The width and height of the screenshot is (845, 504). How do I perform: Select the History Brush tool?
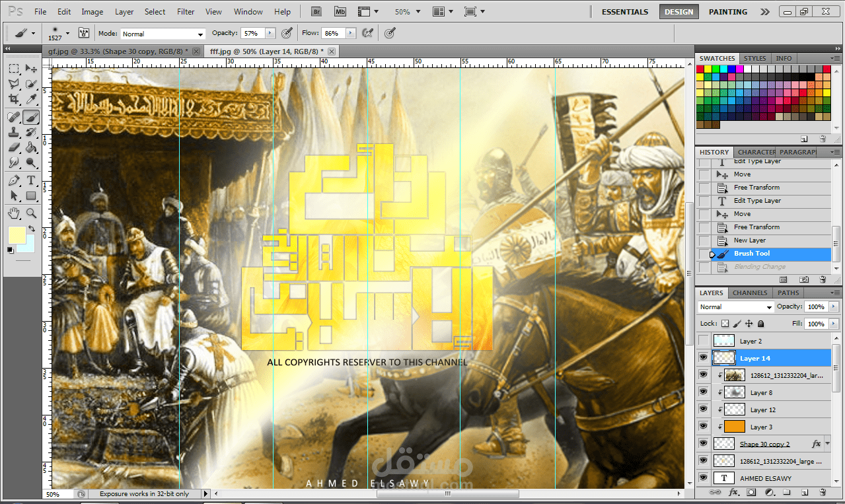[x=31, y=132]
